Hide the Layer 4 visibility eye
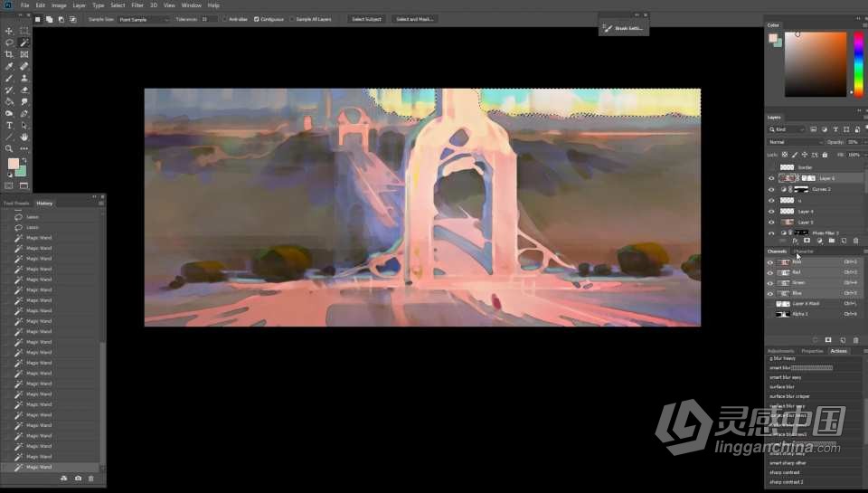This screenshot has height=493, width=868. point(771,211)
